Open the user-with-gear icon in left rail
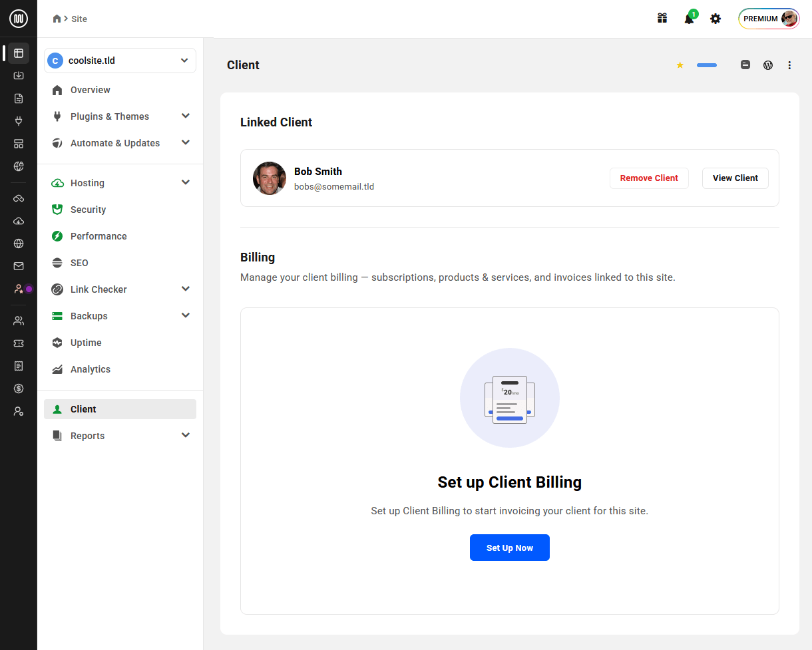This screenshot has height=650, width=812. pyautogui.click(x=19, y=411)
